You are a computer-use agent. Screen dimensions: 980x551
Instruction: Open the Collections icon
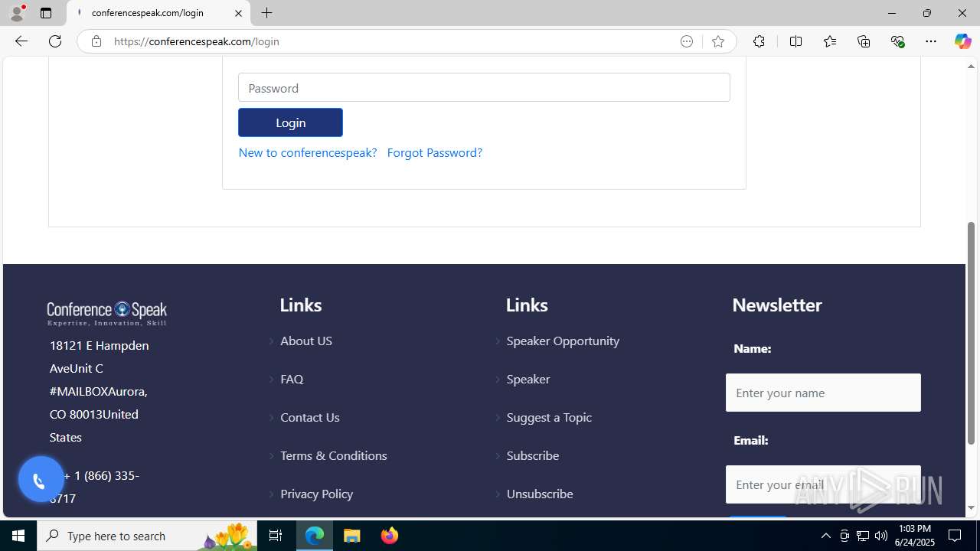[864, 41]
